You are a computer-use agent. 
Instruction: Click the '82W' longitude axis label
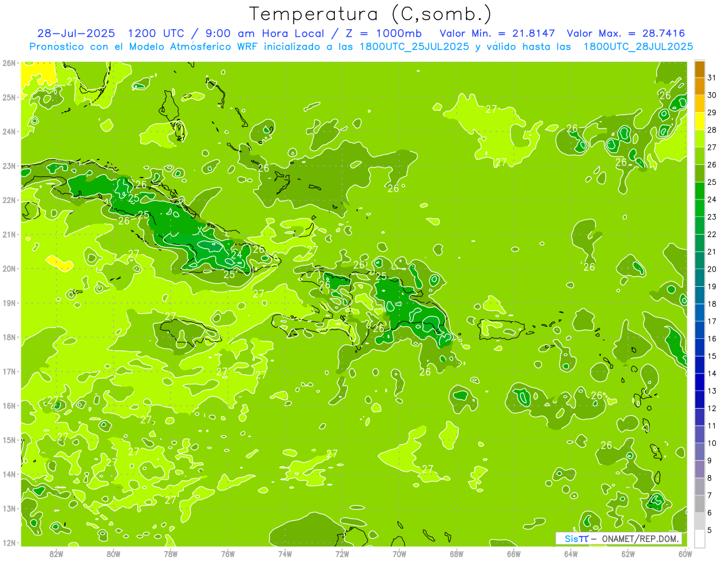[56, 554]
